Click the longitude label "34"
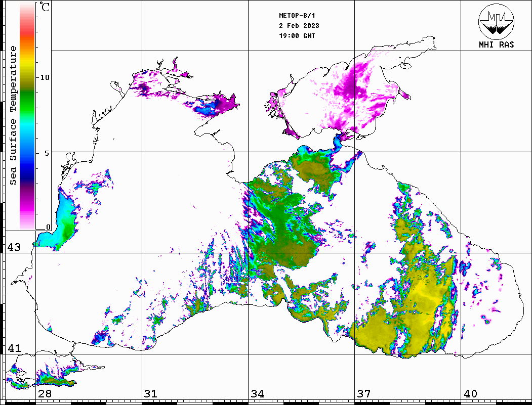532x405 pixels. pyautogui.click(x=257, y=393)
